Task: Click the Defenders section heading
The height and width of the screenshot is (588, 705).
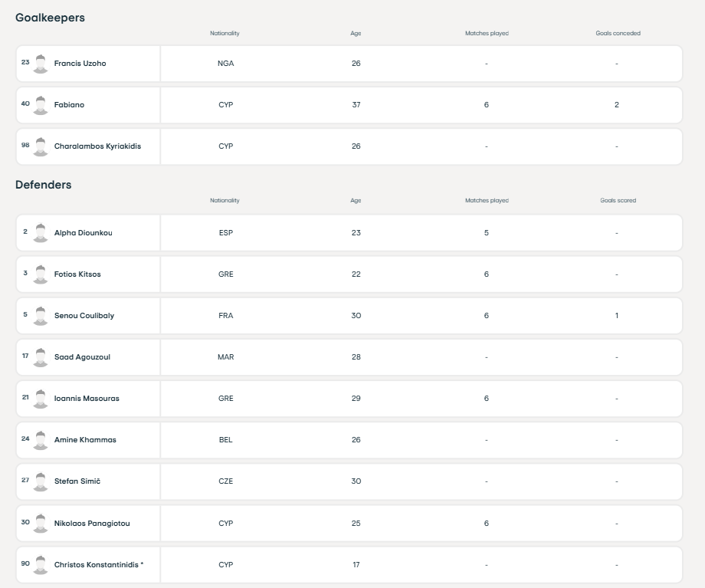Action: pos(44,185)
